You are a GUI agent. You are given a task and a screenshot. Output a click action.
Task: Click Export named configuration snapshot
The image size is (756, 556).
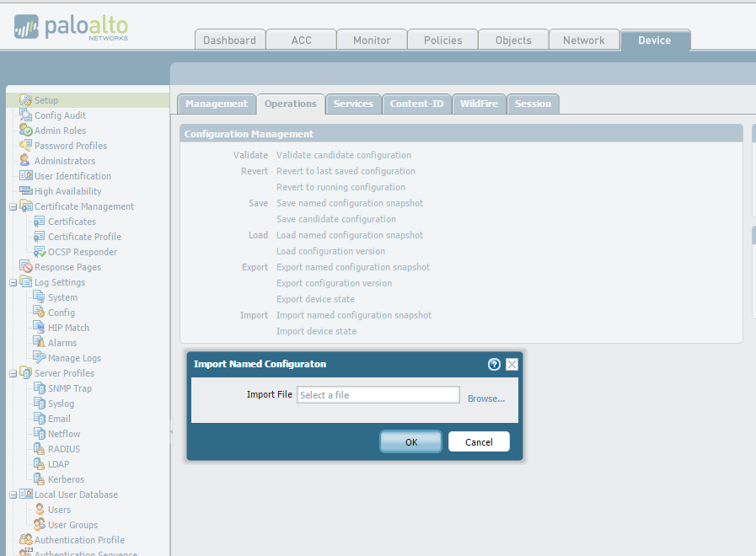point(353,267)
